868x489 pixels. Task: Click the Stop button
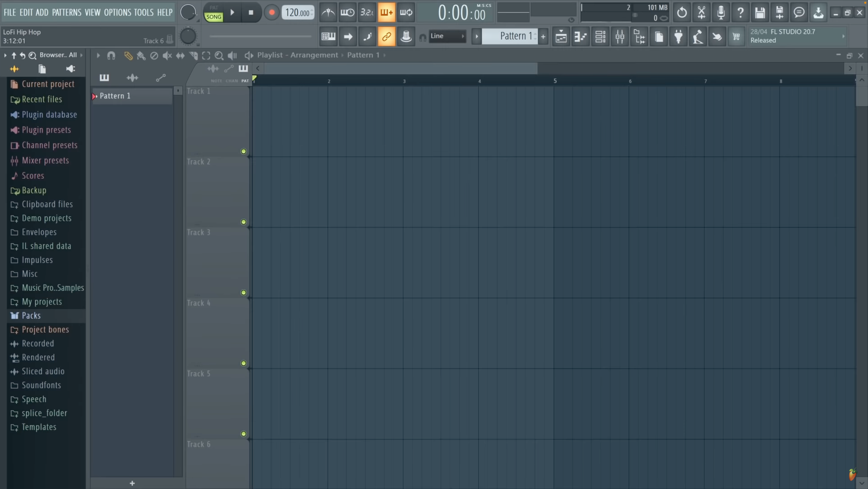click(x=251, y=13)
